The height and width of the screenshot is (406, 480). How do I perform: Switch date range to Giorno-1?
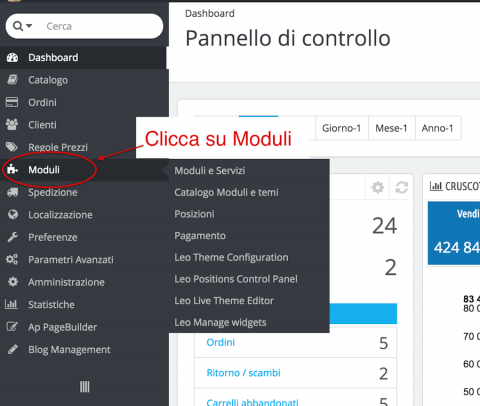tap(341, 128)
